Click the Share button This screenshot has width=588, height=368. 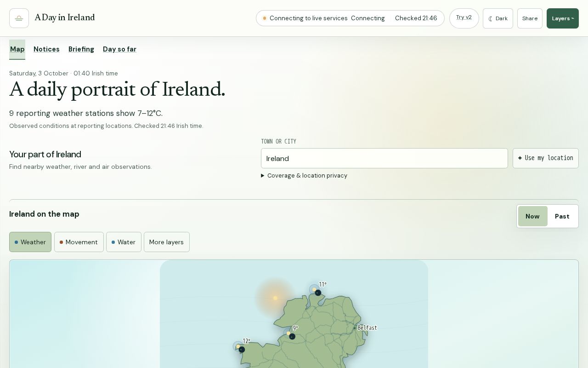tap(530, 18)
